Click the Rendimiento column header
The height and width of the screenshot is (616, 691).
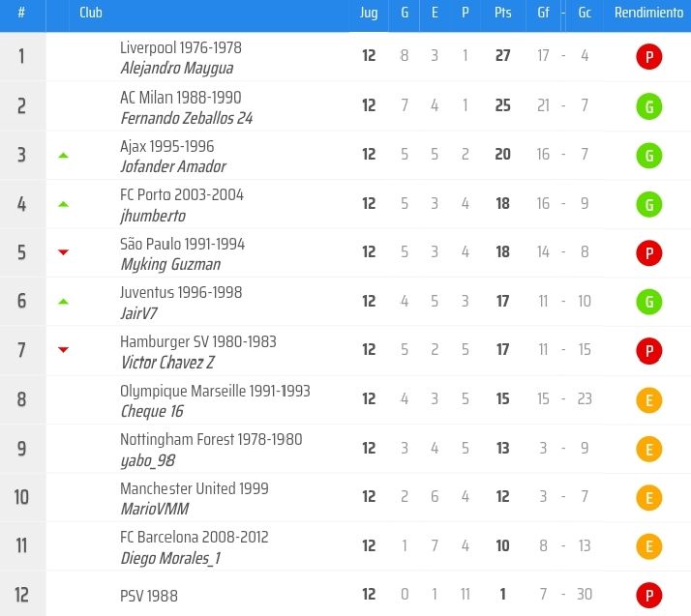tap(647, 14)
